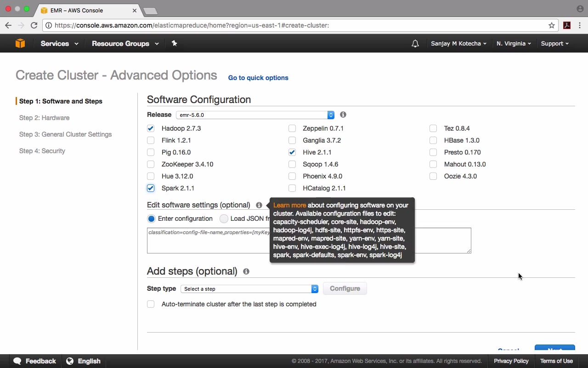Select the Enter configuration radio button
This screenshot has height=368, width=588.
pyautogui.click(x=151, y=218)
